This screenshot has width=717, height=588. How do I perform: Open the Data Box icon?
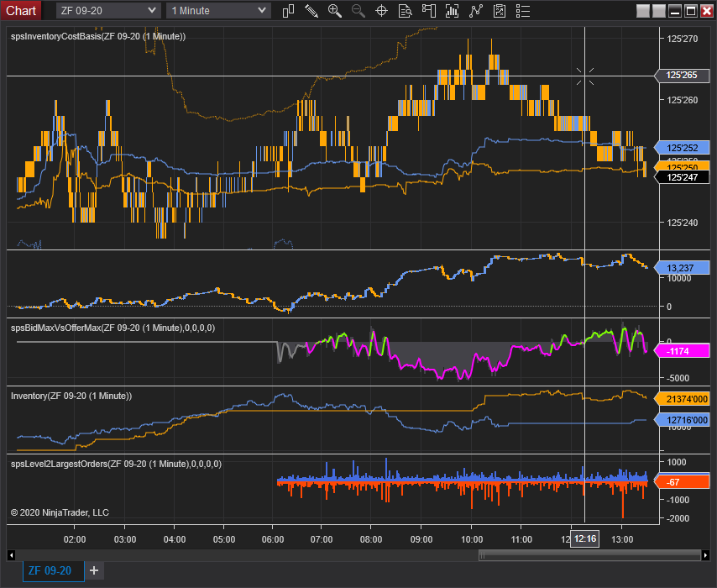[x=406, y=11]
